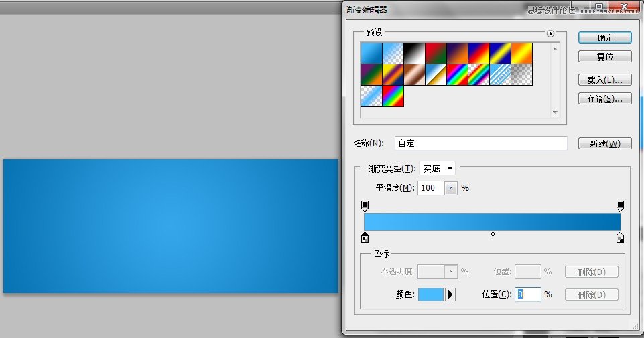This screenshot has width=644, height=338.
Task: Click the 存储 (Save) button
Action: click(604, 99)
